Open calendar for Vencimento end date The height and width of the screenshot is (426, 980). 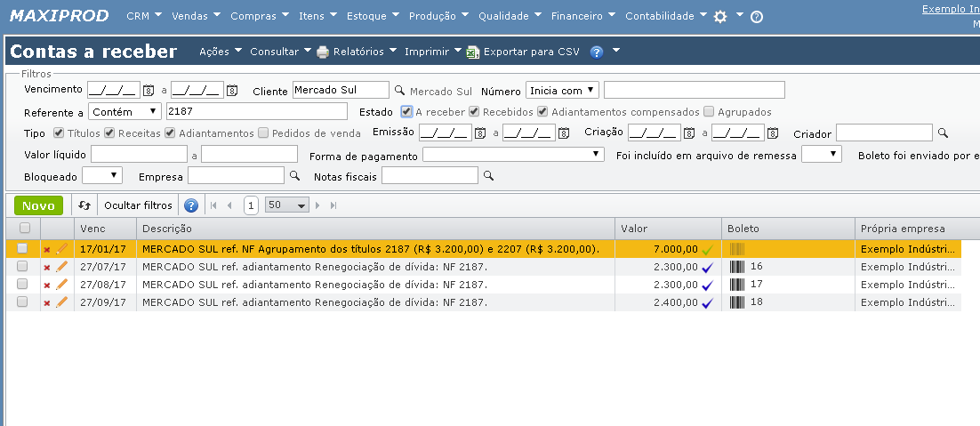(x=232, y=91)
